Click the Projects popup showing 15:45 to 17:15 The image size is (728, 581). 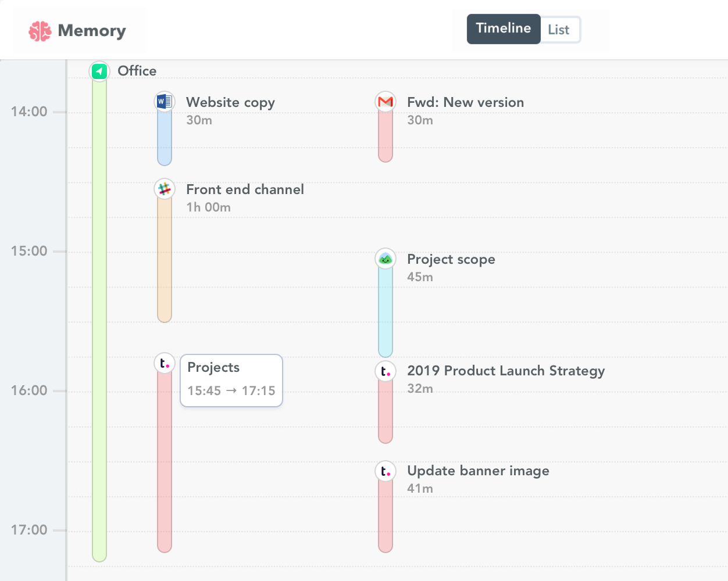[231, 380]
